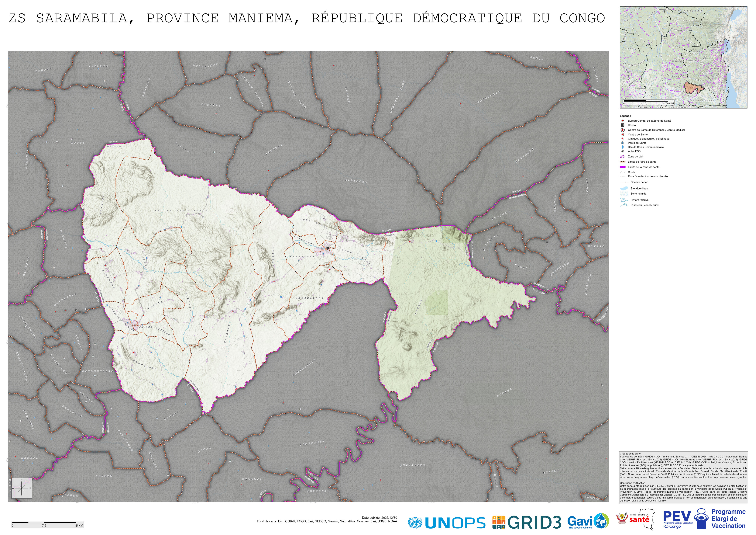
Task: Select the Site de Soins Communautaire asterisk symbol
Action: 623,147
